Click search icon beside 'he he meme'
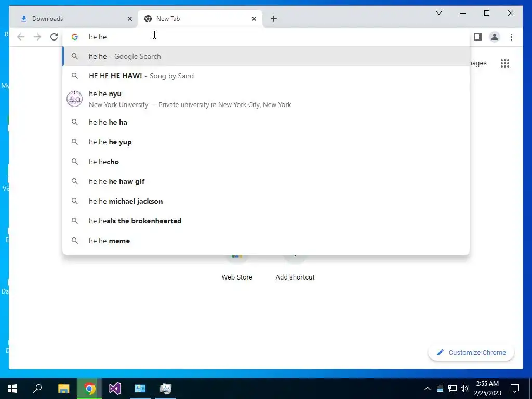This screenshot has height=399, width=532. coord(75,241)
